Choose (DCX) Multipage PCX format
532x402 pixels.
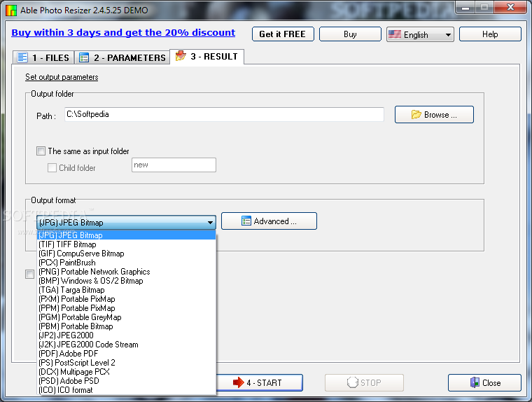(x=126, y=372)
